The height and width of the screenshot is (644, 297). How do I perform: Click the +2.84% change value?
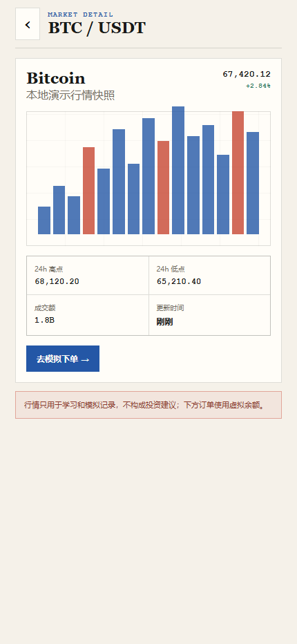[x=258, y=86]
